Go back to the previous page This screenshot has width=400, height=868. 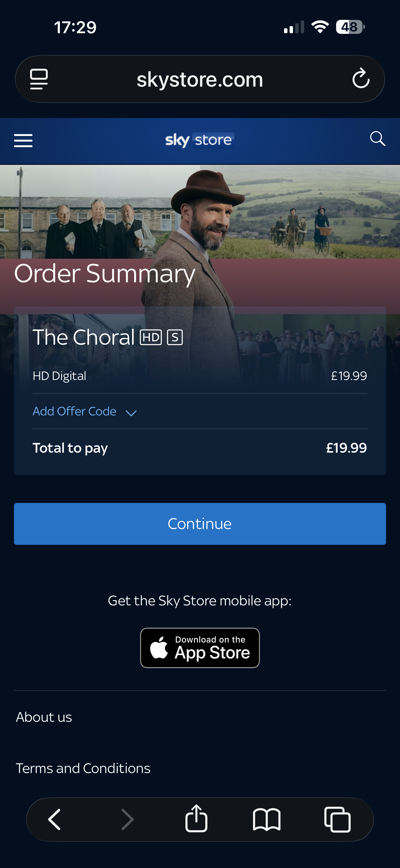(x=55, y=820)
